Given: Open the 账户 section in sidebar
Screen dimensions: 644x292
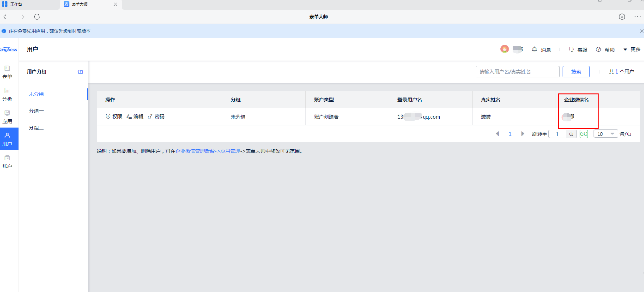Looking at the screenshot, I should tap(7, 162).
